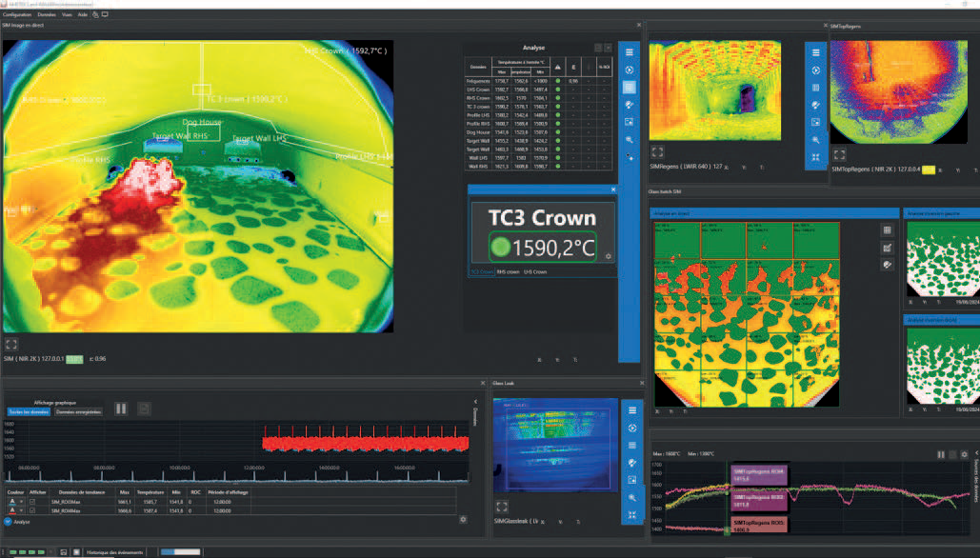Image resolution: width=980 pixels, height=558 pixels.
Task: Open the Configuration menu
Action: click(x=17, y=14)
